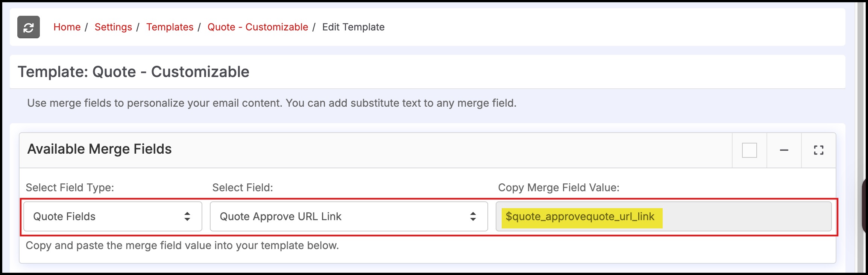Screen dimensions: 868x275
Task: Click the Template: Quote - Customizable heading
Action: [x=134, y=72]
